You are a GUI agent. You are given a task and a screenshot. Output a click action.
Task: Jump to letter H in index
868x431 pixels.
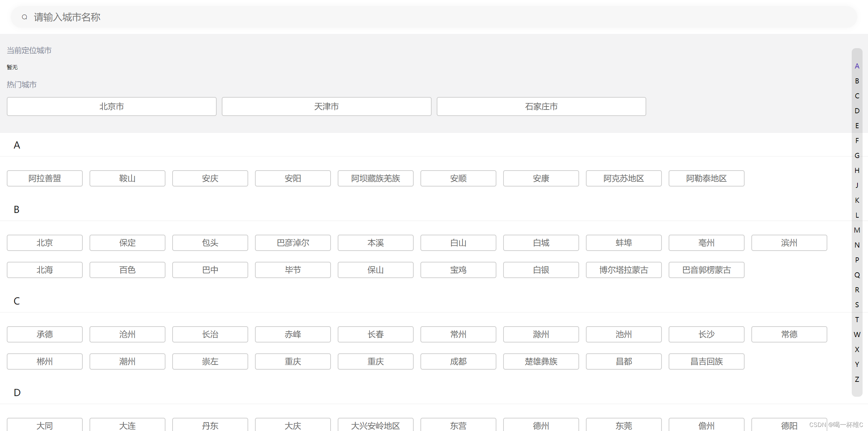[x=857, y=171]
